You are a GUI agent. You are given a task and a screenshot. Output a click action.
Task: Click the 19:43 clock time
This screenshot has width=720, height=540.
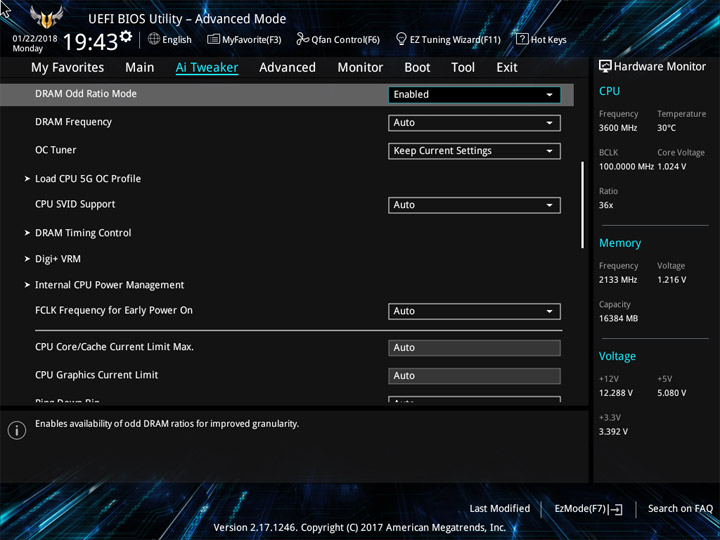coord(90,42)
